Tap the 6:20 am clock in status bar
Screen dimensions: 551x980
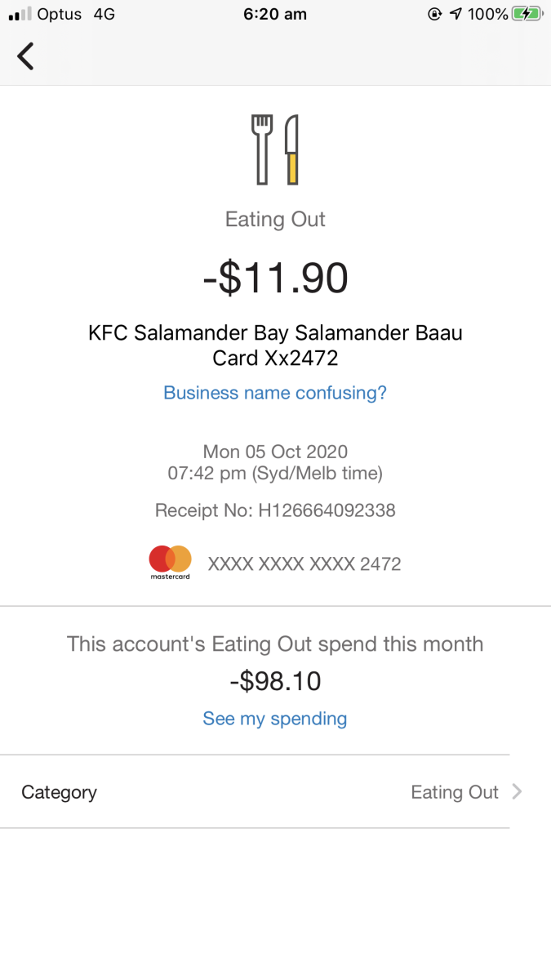click(275, 14)
